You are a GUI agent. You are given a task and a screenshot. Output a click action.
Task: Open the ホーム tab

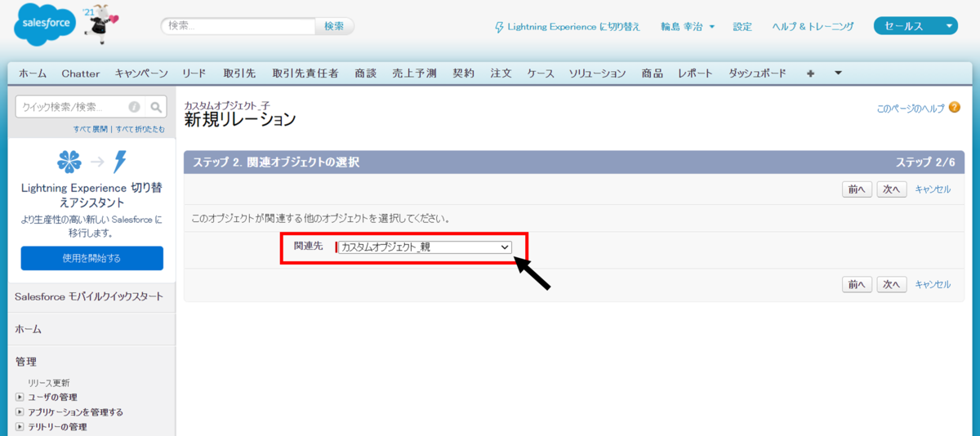[33, 73]
